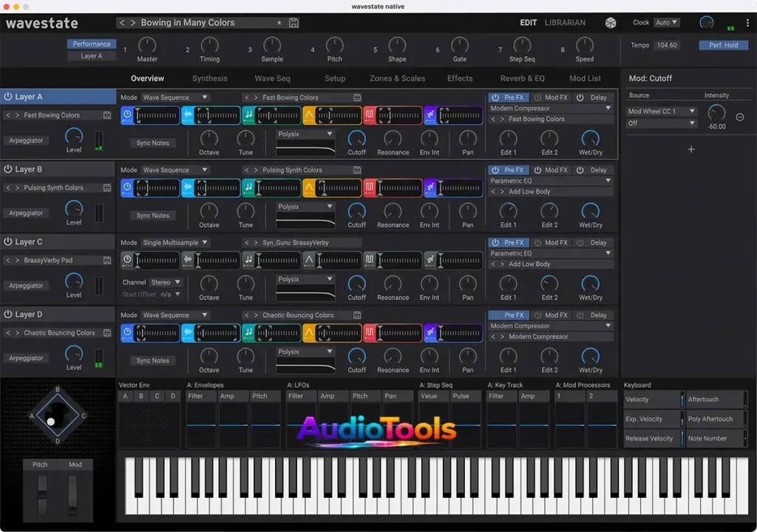Toggle the Pre FX power button on Layer A
The height and width of the screenshot is (532, 757).
[x=495, y=97]
